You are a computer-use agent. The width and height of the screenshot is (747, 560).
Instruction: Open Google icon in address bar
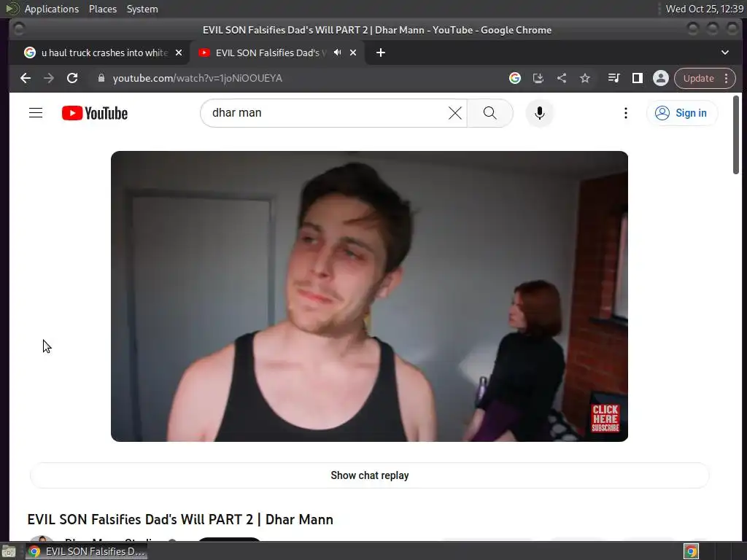coord(515,78)
